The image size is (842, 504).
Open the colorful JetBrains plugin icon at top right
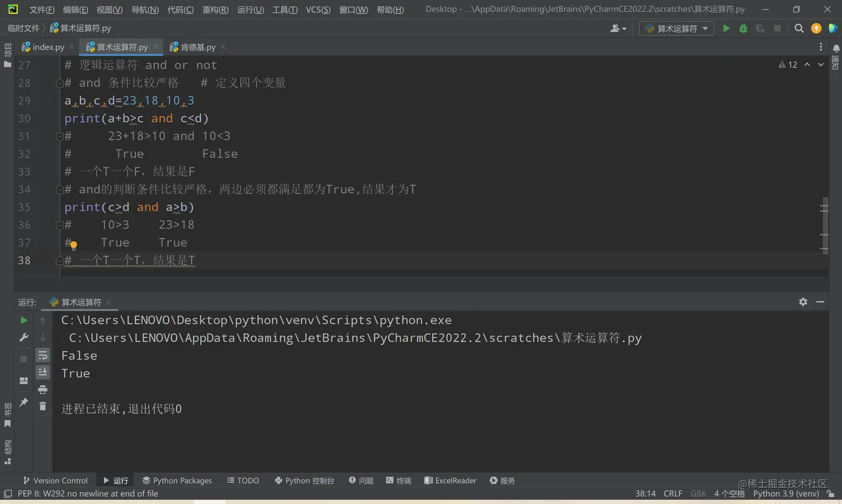pos(833,28)
